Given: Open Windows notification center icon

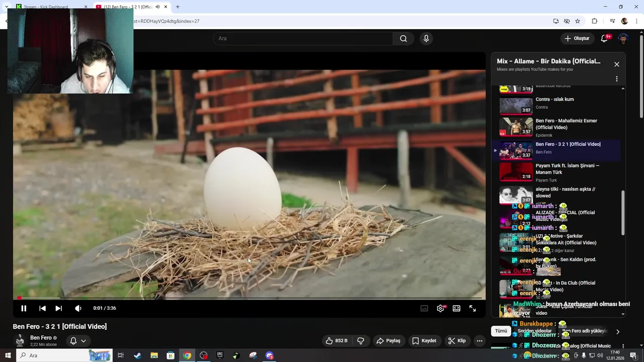Looking at the screenshot, I should (x=633, y=355).
